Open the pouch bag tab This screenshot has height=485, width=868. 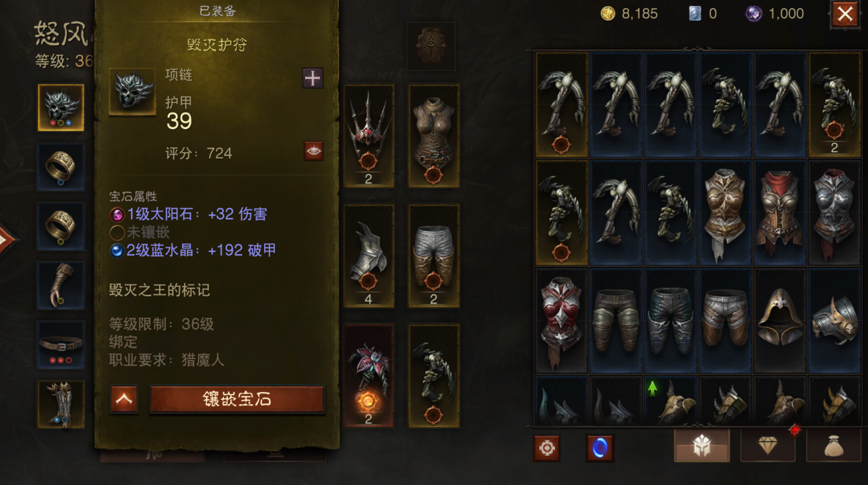click(x=833, y=445)
